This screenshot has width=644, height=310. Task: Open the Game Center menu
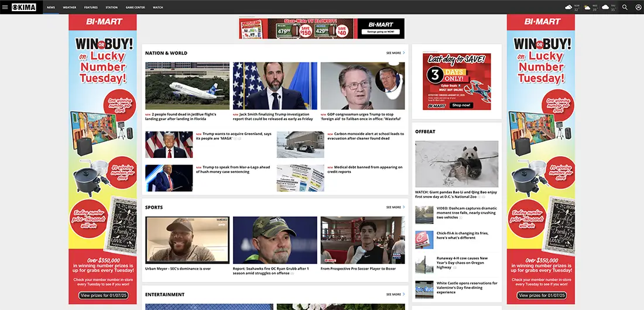(135, 8)
